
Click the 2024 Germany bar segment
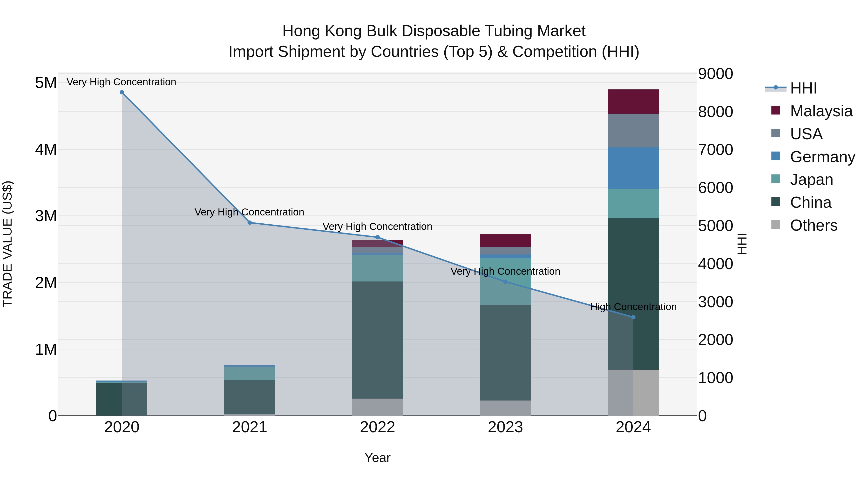point(633,168)
